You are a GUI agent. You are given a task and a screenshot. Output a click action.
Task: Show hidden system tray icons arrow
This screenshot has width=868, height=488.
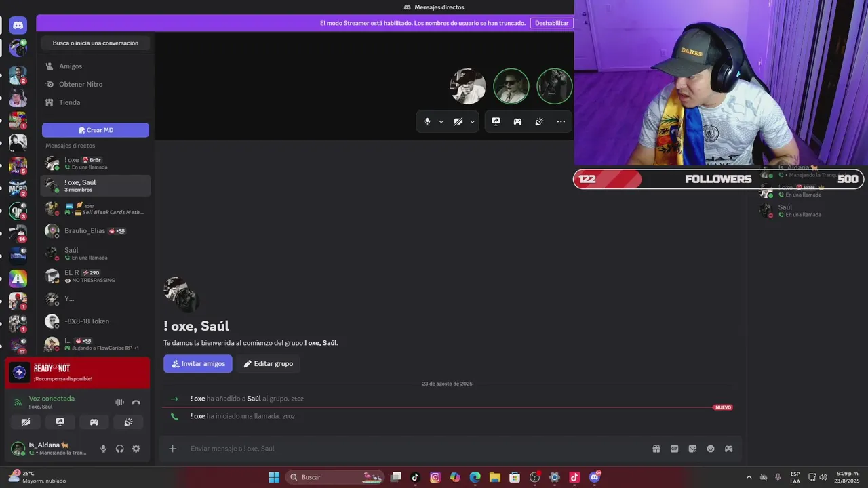pos(749,477)
